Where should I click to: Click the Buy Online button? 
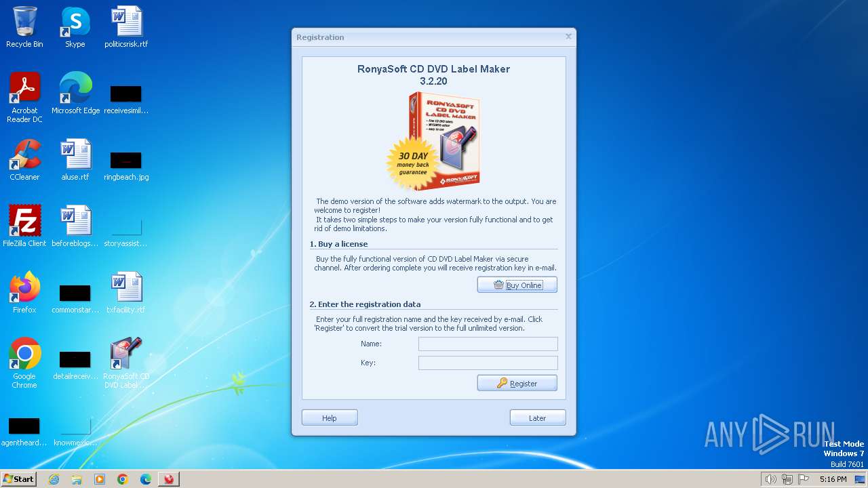point(517,285)
